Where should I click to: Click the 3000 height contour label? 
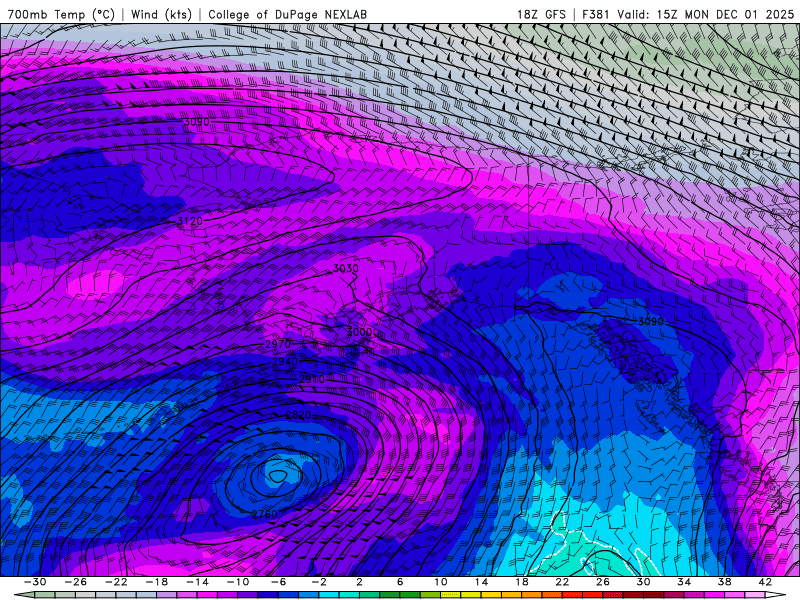point(358,332)
